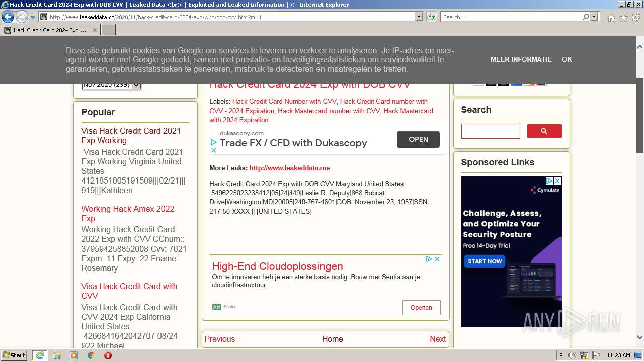Dismiss the Dukascopy ad with the X icon

point(214,150)
